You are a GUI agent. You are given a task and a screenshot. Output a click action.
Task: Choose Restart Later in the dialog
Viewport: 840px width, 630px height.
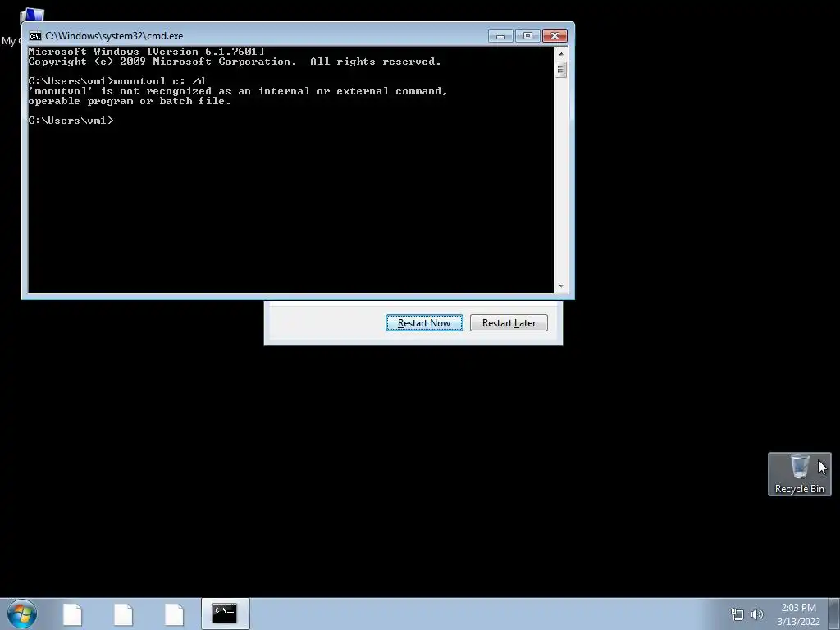pyautogui.click(x=509, y=323)
